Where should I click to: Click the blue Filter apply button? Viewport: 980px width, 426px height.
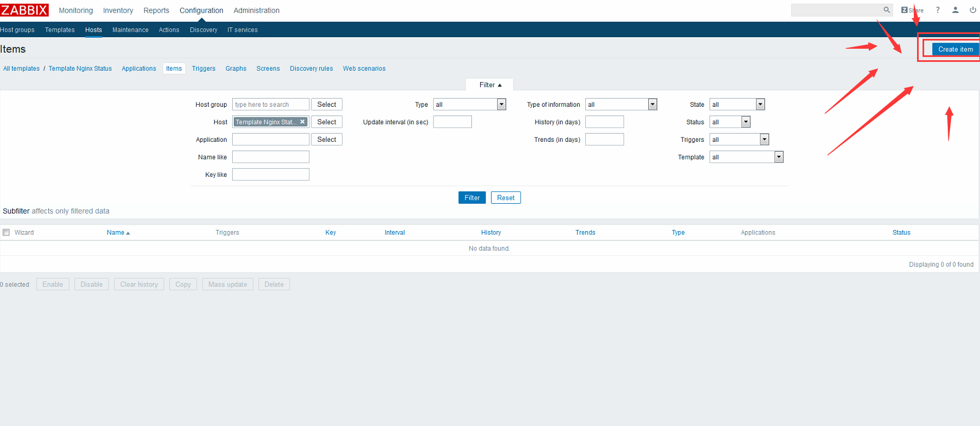click(472, 198)
